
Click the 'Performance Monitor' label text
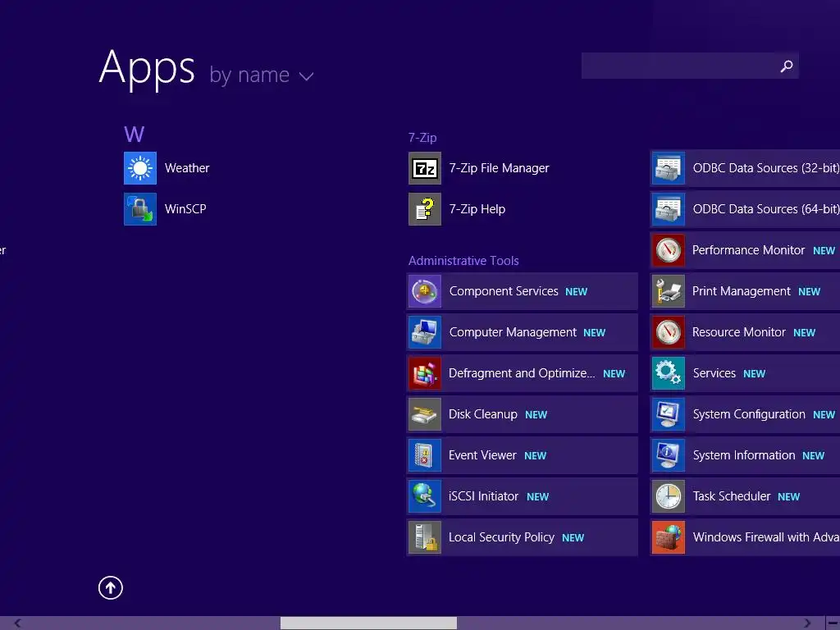748,250
